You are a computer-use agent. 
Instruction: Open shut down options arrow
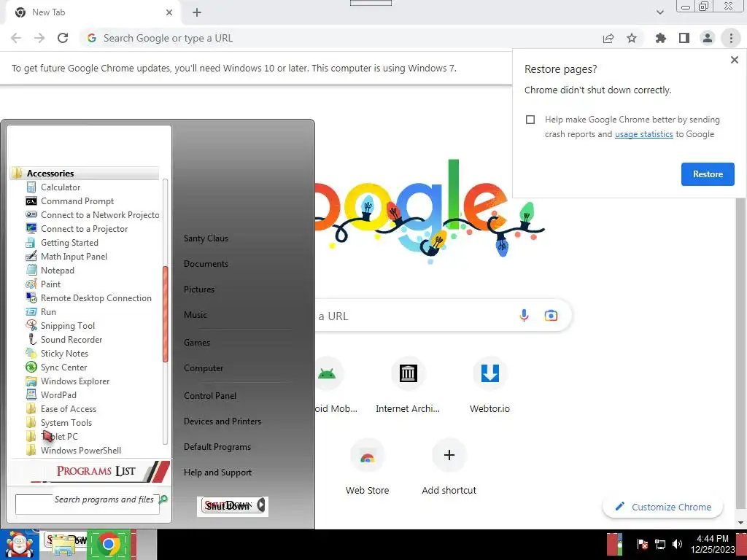click(261, 505)
